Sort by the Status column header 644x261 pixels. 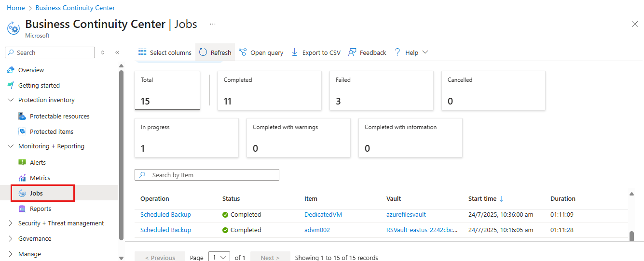pyautogui.click(x=231, y=199)
